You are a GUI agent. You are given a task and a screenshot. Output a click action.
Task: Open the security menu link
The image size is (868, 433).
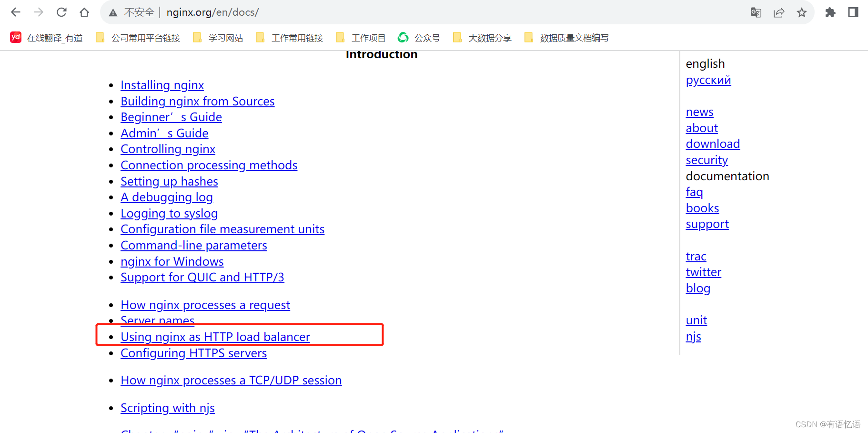(x=707, y=160)
